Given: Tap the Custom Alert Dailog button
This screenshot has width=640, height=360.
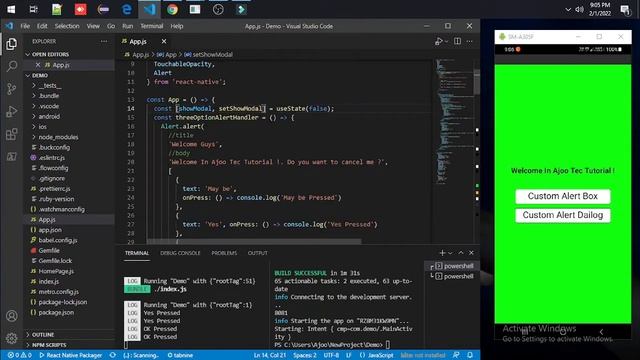Looking at the screenshot, I should 562,215.
